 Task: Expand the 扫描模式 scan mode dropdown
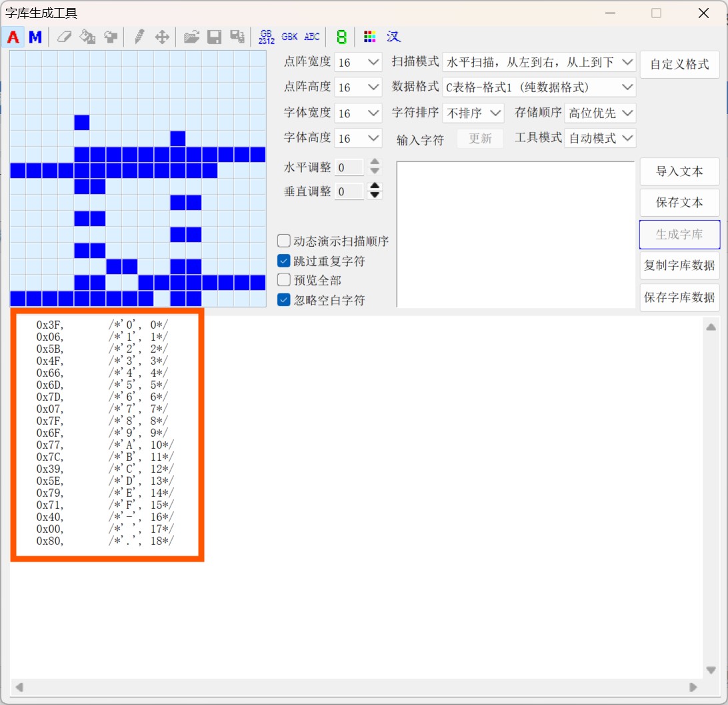[539, 62]
